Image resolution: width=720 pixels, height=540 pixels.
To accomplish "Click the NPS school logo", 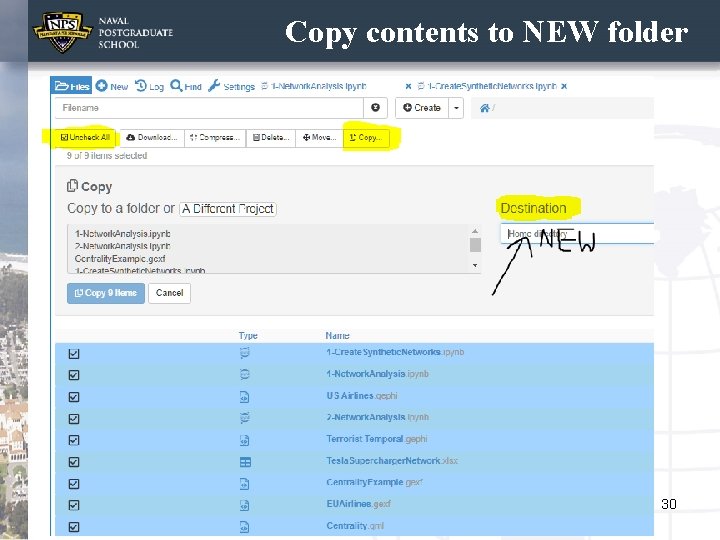I will (62, 31).
